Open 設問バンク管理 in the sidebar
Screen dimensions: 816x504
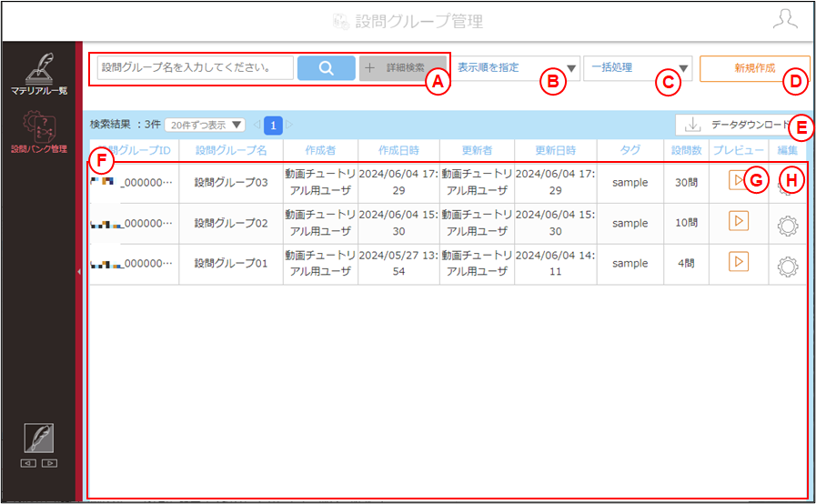coord(39,132)
